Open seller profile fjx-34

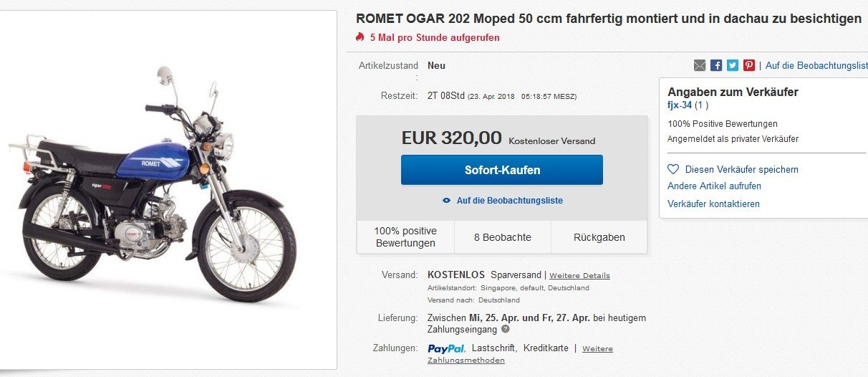[x=679, y=105]
